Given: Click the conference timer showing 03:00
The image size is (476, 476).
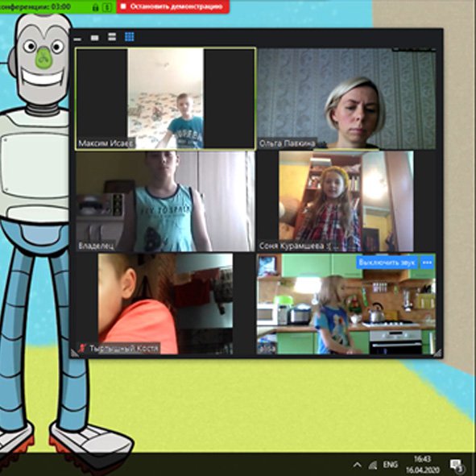Looking at the screenshot, I should 35,6.
